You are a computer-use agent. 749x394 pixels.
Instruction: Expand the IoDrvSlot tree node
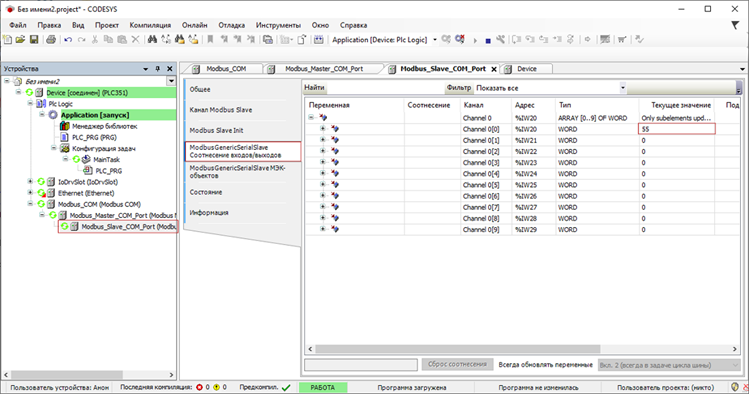click(x=30, y=181)
